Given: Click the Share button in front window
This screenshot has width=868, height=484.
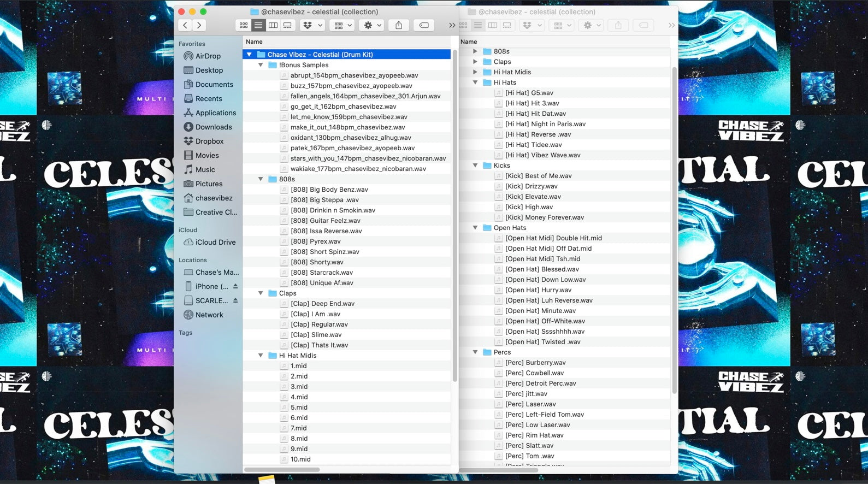Looking at the screenshot, I should pyautogui.click(x=399, y=25).
